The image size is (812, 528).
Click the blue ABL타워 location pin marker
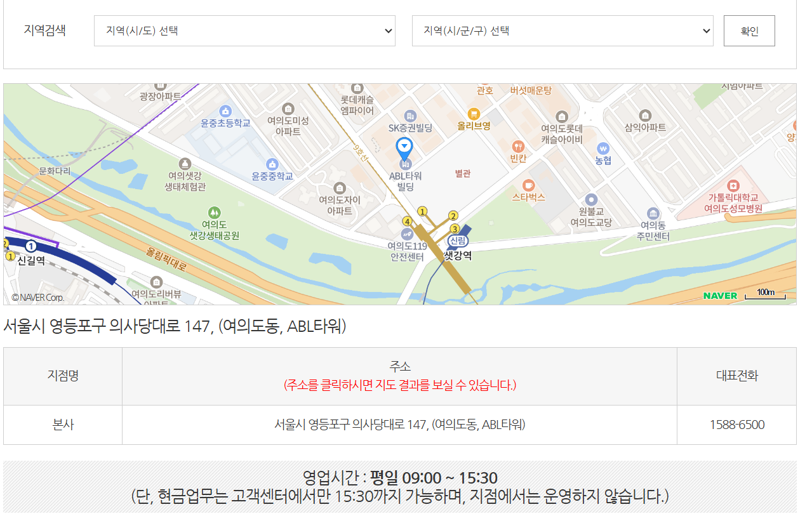[x=404, y=149]
